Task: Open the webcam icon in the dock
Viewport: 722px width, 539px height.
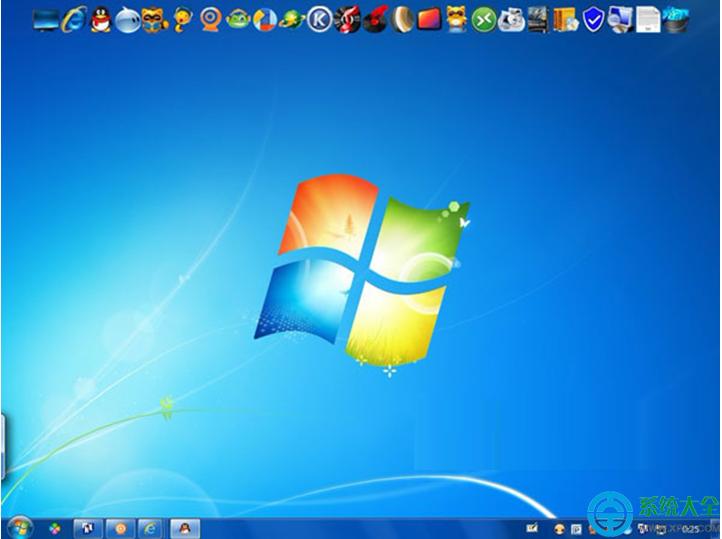Action: click(x=211, y=18)
